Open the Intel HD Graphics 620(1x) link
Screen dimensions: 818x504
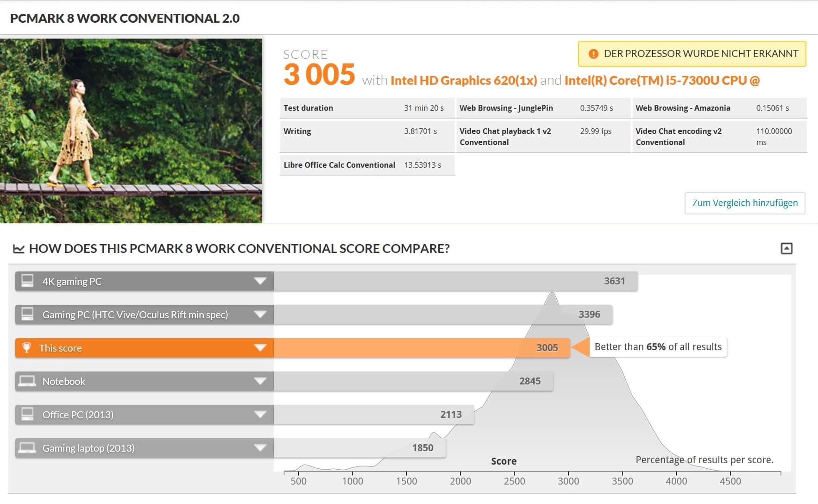463,81
